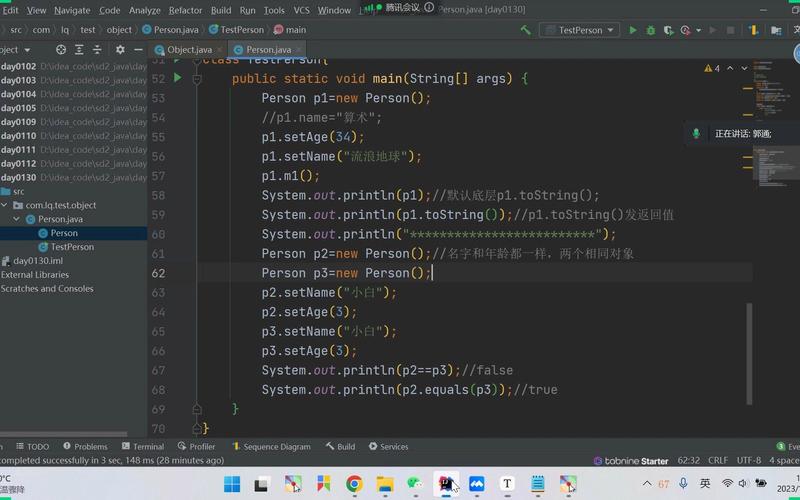The image size is (800, 500).
Task: Close the Person.java tab
Action: [299, 49]
